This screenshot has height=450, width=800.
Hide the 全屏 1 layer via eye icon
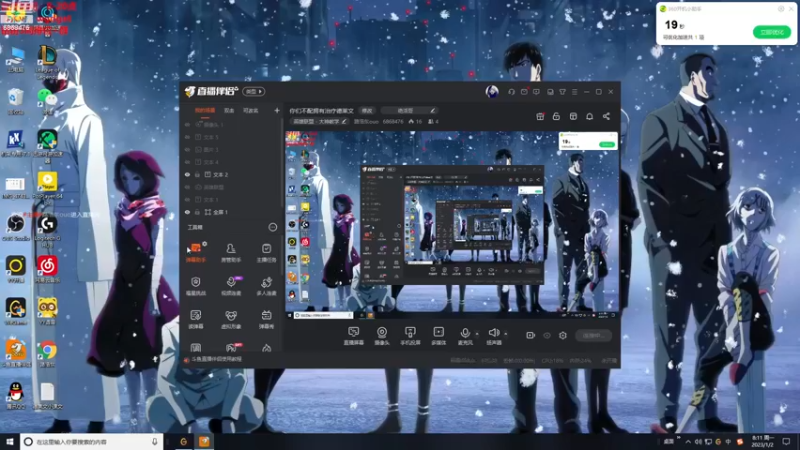(187, 212)
